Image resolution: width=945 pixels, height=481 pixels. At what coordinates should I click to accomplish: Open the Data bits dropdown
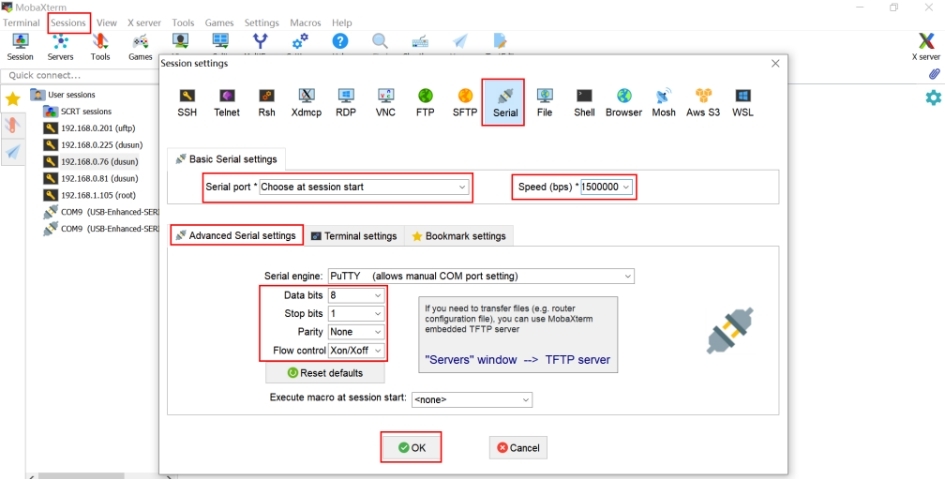(x=356, y=295)
